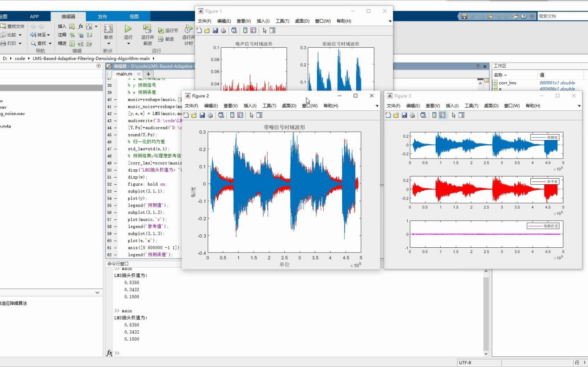Screen dimensions: 588x367
Task: Toggle Property Inspector in Figure 1 toolbar
Action: point(272,31)
